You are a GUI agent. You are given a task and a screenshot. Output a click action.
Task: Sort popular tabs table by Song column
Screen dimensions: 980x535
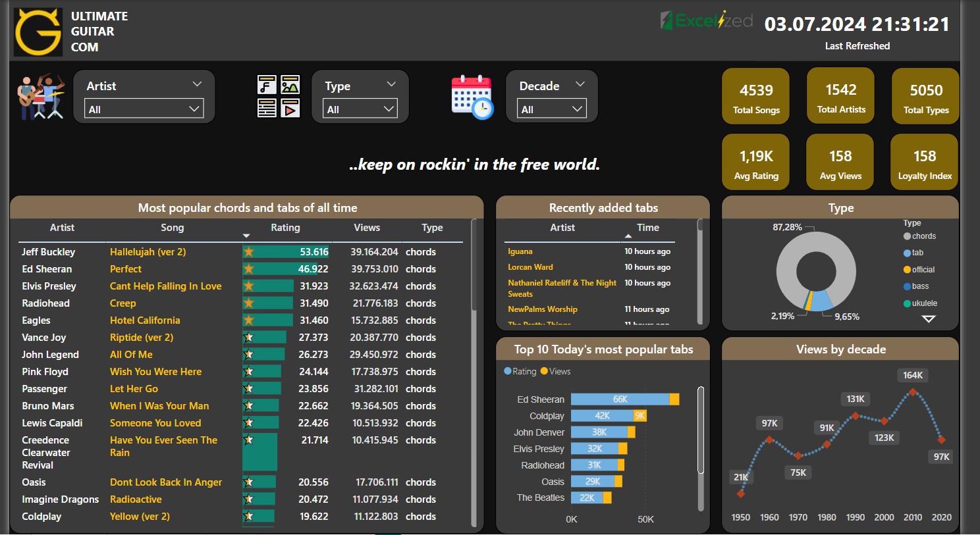coord(172,228)
